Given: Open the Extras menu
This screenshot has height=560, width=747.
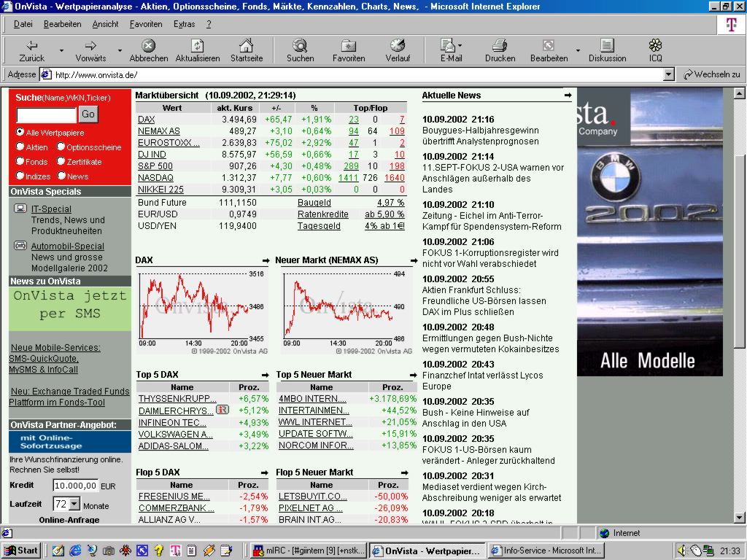Looking at the screenshot, I should pos(184,24).
